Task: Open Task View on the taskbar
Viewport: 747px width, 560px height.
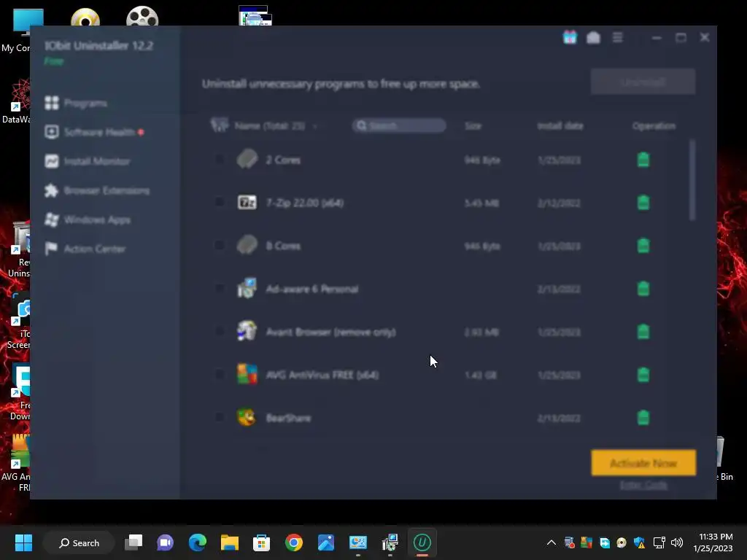Action: click(x=133, y=542)
